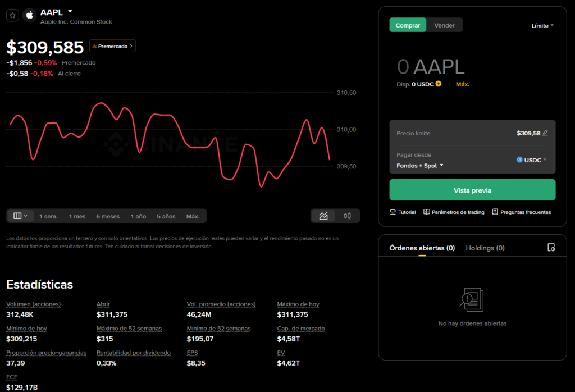Viewport: 575px width, 392px height.
Task: Click the Máx. amount link
Action: click(x=463, y=84)
